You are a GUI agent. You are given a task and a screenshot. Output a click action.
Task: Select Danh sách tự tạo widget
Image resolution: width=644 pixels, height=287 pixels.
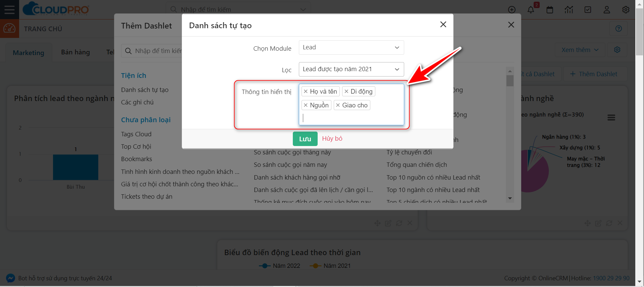[x=145, y=90]
